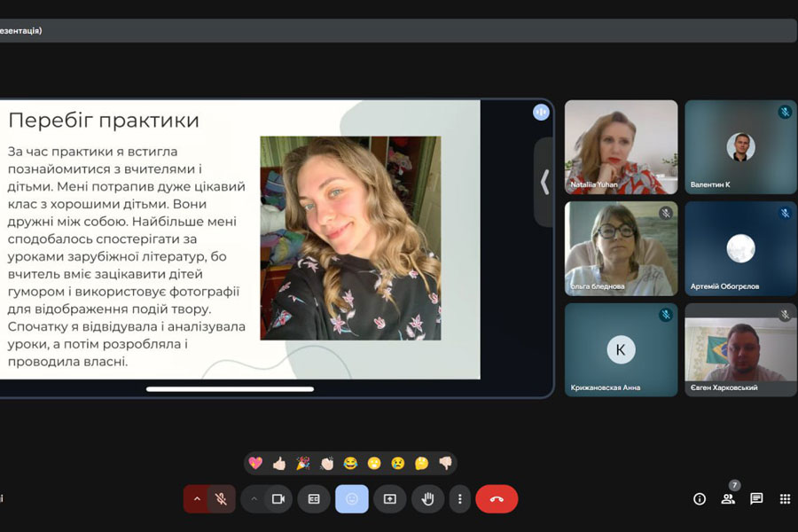Open the more options menu
The image size is (798, 532).
tap(459, 499)
